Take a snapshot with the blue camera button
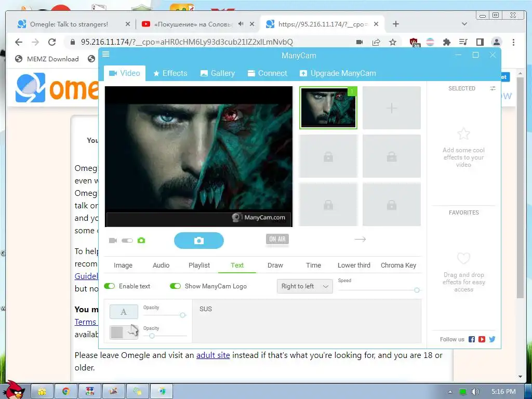Viewport: 532px width, 399px height. [199, 241]
